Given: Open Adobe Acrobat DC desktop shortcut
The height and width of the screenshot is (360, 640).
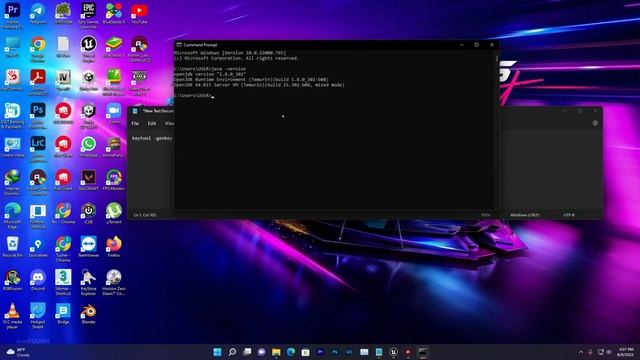Looking at the screenshot, I should (38, 82).
